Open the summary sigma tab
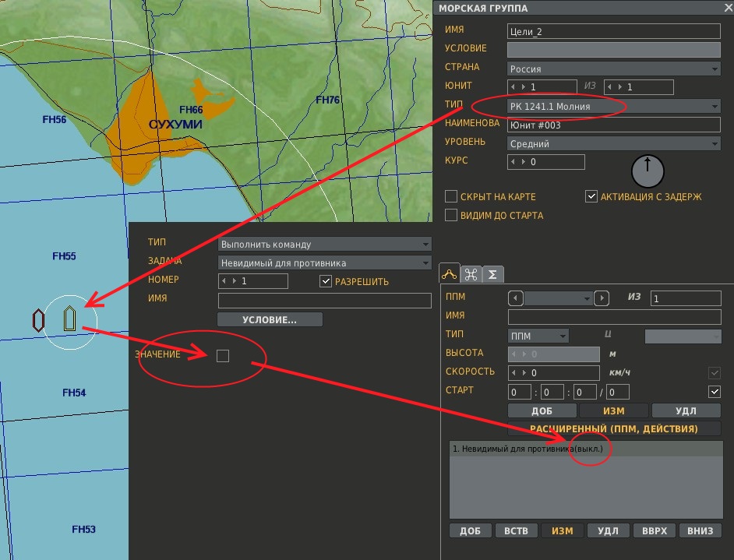The height and width of the screenshot is (560, 734). click(x=493, y=275)
